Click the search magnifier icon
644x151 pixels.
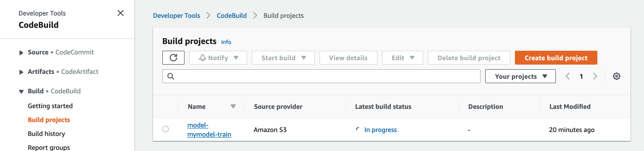171,76
